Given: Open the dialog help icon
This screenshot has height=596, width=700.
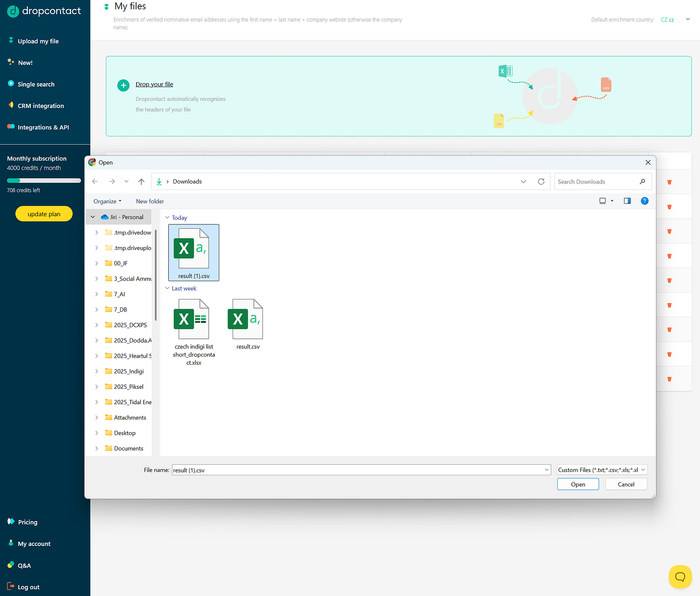Looking at the screenshot, I should pyautogui.click(x=645, y=201).
